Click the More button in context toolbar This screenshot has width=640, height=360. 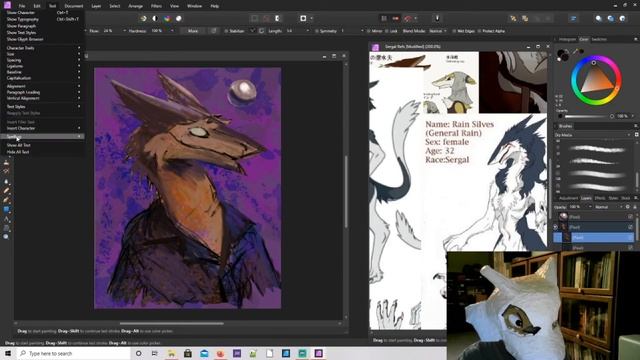pos(193,31)
